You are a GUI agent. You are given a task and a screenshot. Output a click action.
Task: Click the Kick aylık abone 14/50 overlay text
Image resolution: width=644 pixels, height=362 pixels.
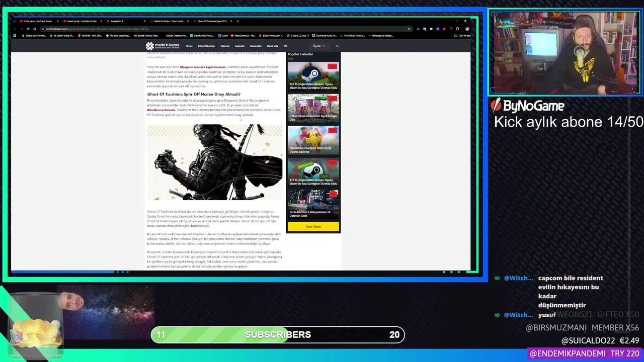(x=568, y=122)
